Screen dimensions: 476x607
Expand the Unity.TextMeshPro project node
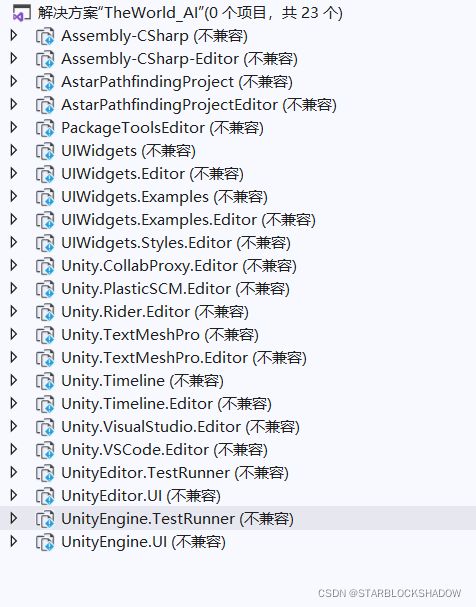(14, 334)
